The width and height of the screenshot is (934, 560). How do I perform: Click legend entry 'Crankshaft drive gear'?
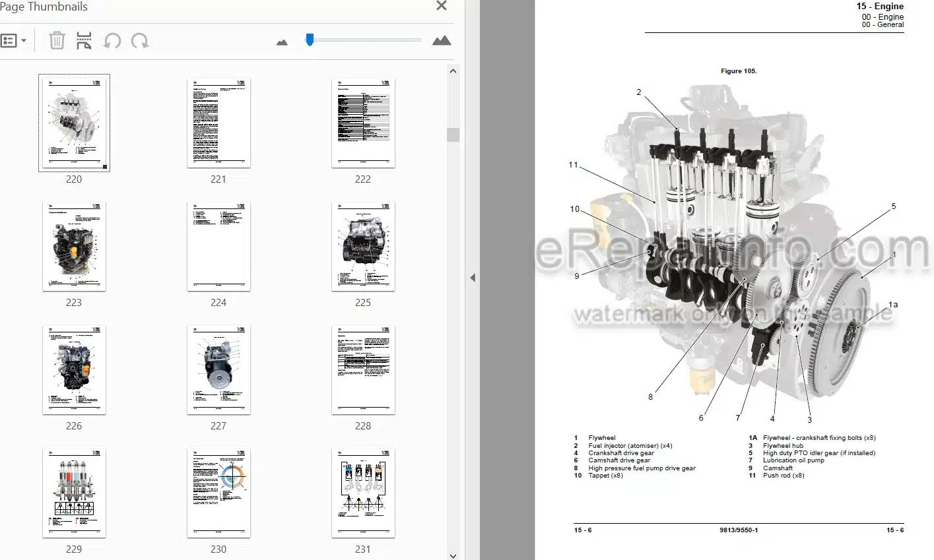pyautogui.click(x=621, y=453)
